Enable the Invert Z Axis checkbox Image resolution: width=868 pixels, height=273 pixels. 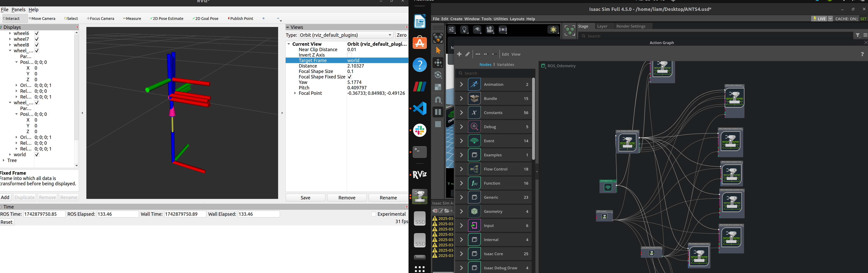(x=349, y=55)
